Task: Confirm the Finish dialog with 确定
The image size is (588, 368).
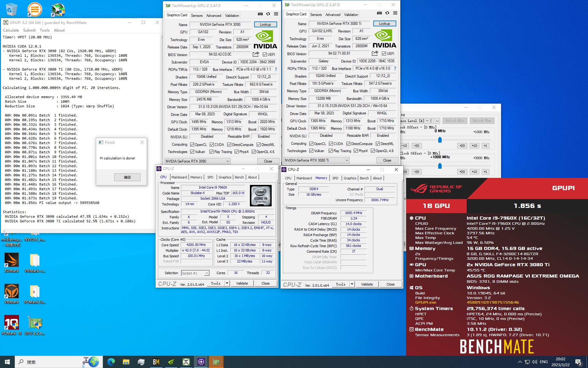Action: [127, 177]
